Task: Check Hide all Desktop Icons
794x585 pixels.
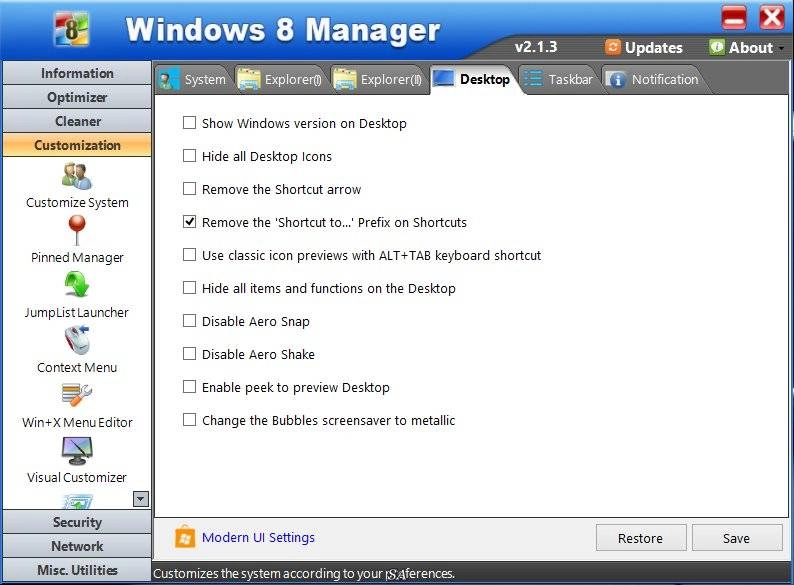Action: pyautogui.click(x=189, y=156)
